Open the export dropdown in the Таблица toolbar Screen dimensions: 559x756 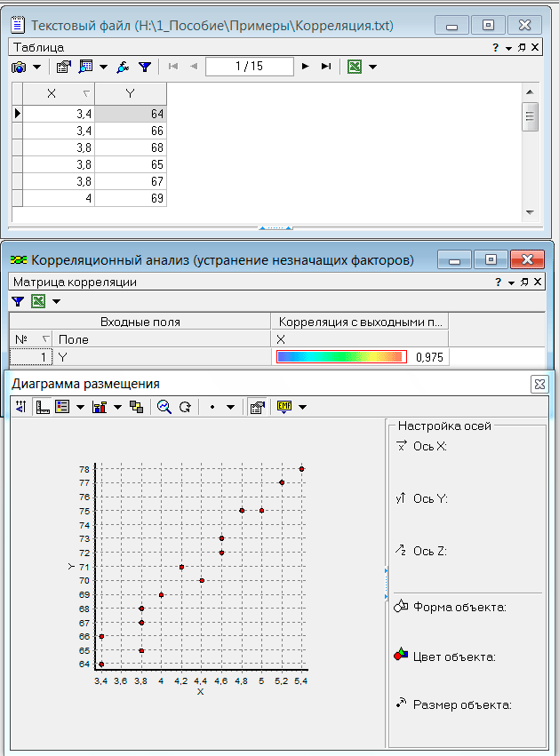coord(373,67)
